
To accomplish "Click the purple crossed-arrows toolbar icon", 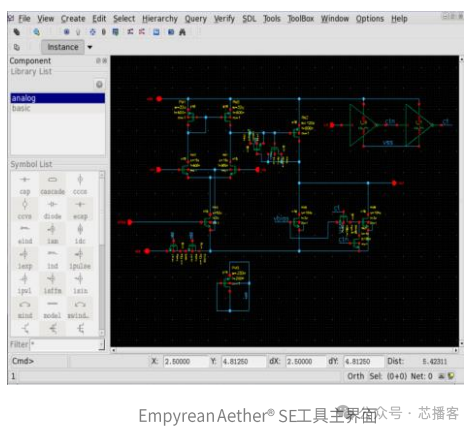I will pyautogui.click(x=130, y=32).
